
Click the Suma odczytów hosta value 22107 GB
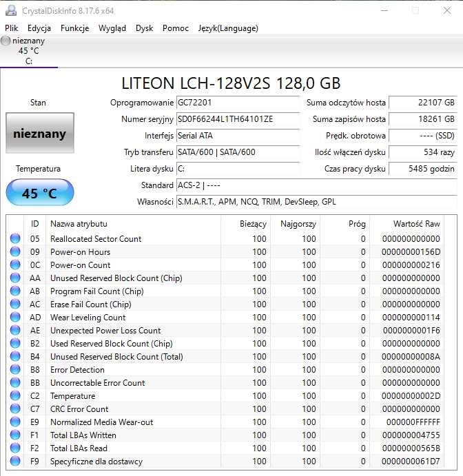tap(422, 103)
